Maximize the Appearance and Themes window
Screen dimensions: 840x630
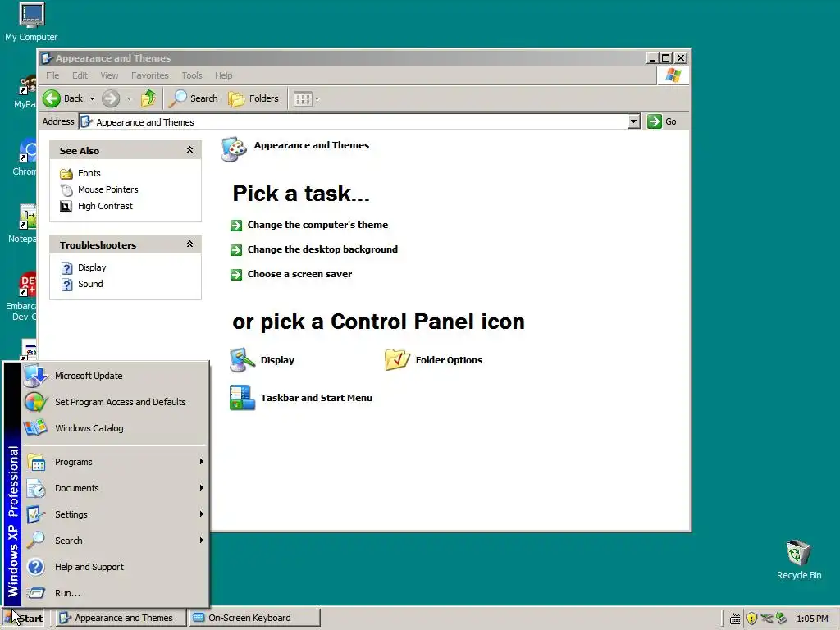[666, 58]
